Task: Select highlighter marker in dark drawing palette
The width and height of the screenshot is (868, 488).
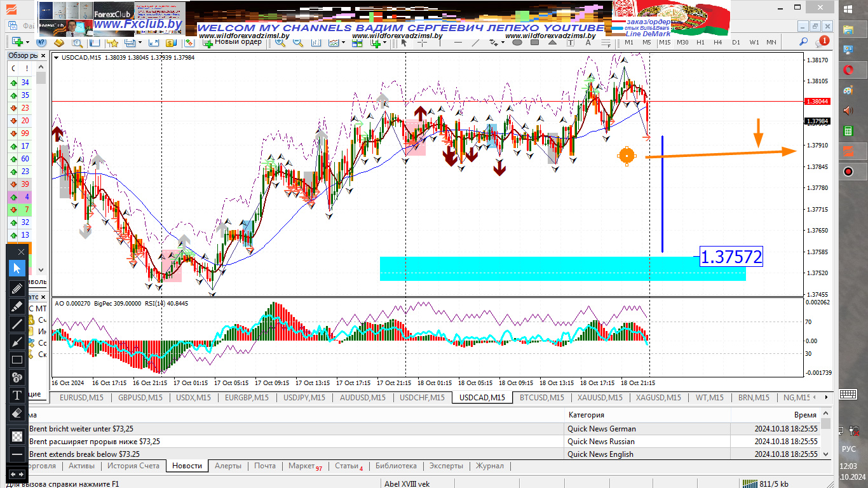Action: pos(17,306)
